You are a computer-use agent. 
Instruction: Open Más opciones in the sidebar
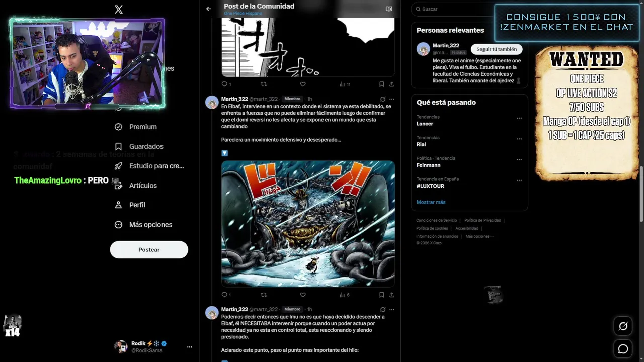click(143, 225)
